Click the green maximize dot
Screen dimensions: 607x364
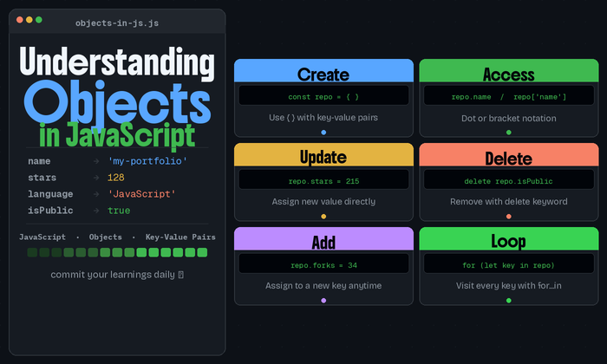pyautogui.click(x=39, y=20)
